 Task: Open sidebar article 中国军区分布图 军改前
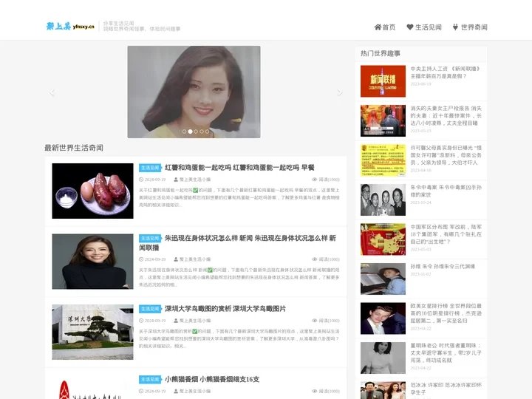[446, 234]
